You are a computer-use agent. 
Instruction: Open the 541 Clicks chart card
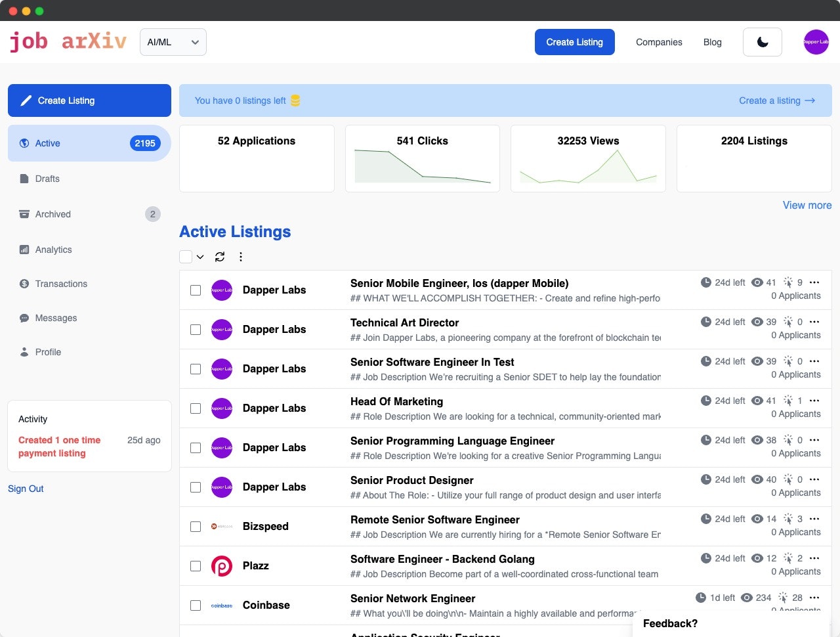pos(423,159)
